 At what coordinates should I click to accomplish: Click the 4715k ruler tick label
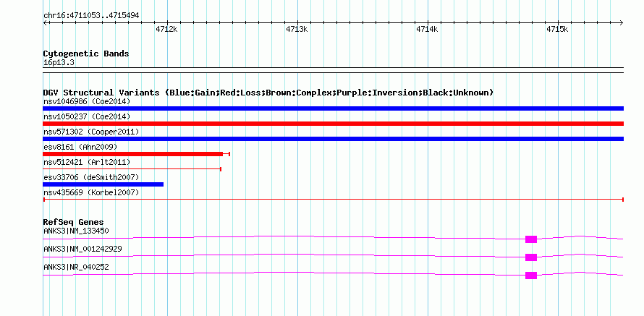[557, 29]
